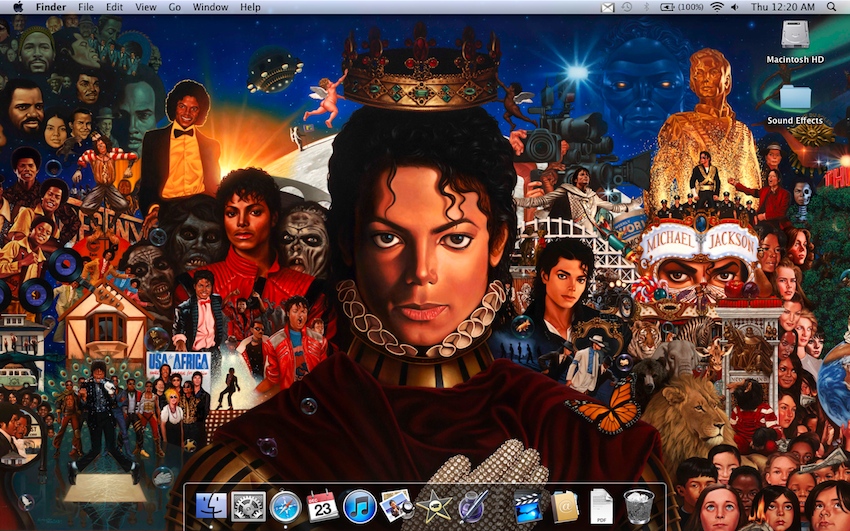The width and height of the screenshot is (850, 531).
Task: Select the Sound Effects folder icon
Action: tap(795, 96)
